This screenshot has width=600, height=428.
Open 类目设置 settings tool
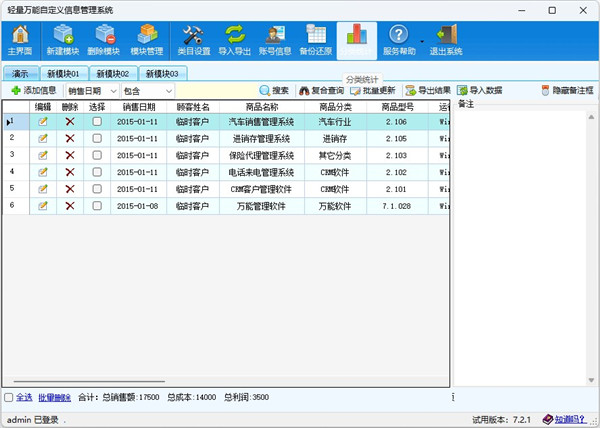(x=194, y=40)
